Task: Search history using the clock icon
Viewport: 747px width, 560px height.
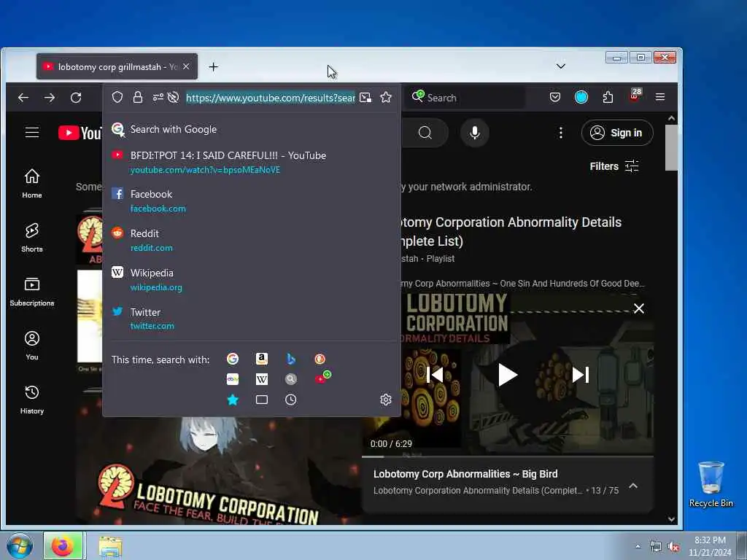Action: coord(290,400)
